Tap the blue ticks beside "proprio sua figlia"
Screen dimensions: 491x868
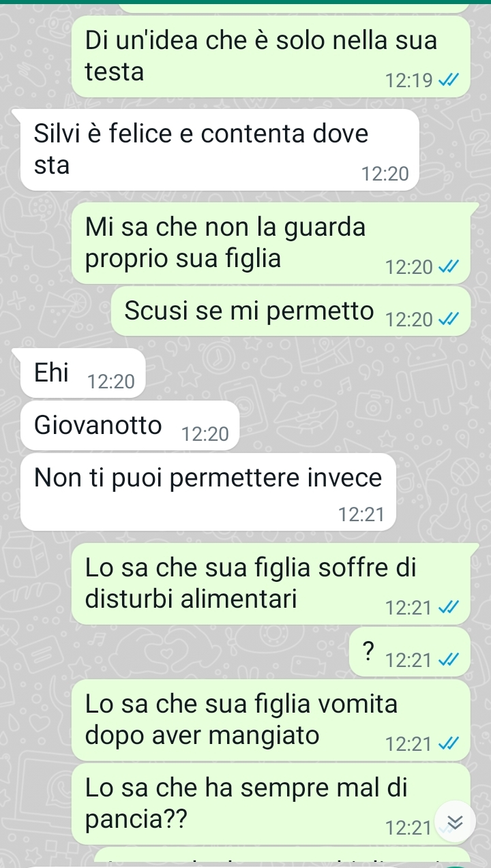pyautogui.click(x=447, y=268)
